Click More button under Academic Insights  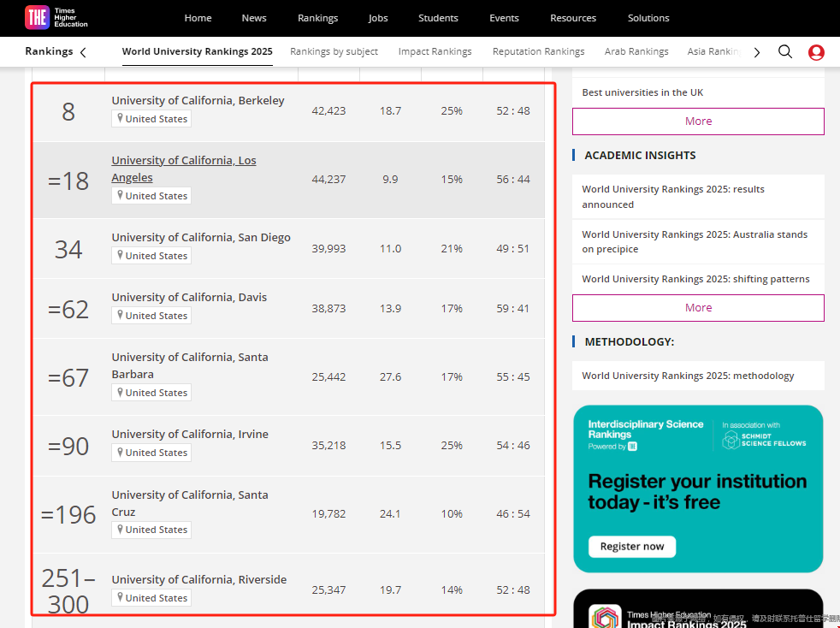[x=698, y=308]
